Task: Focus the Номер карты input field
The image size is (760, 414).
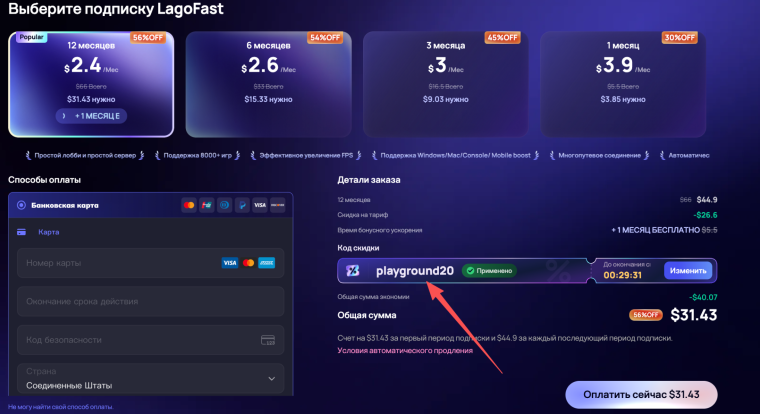Action: (150, 263)
